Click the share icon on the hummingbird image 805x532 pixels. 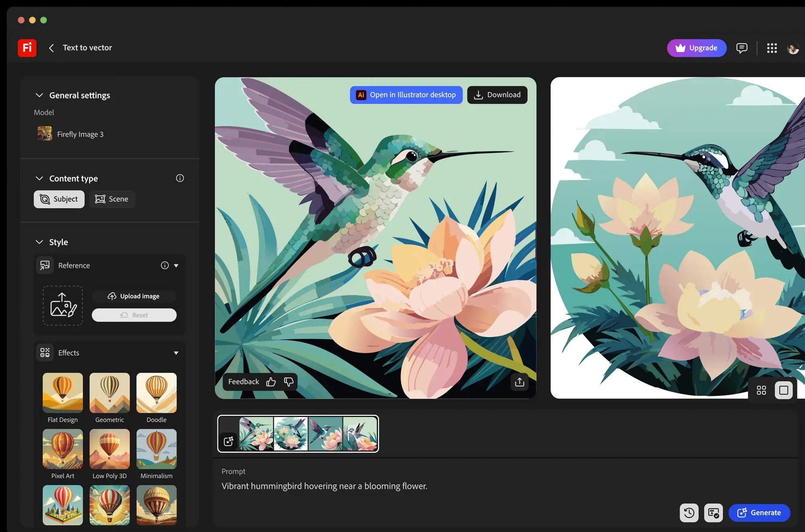tap(519, 382)
